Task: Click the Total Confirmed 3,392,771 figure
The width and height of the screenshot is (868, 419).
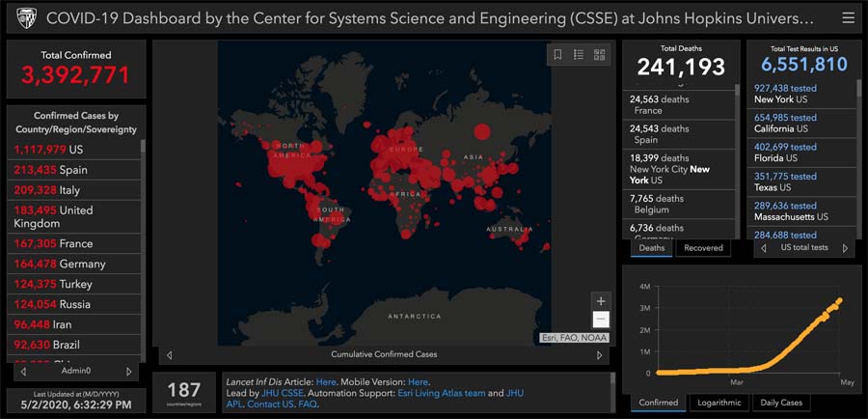Action: point(76,74)
